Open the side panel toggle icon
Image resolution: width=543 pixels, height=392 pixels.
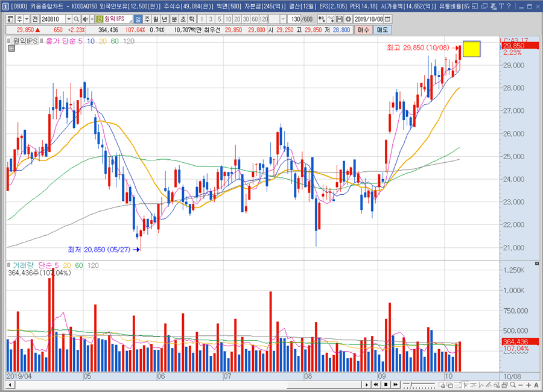pos(10,19)
